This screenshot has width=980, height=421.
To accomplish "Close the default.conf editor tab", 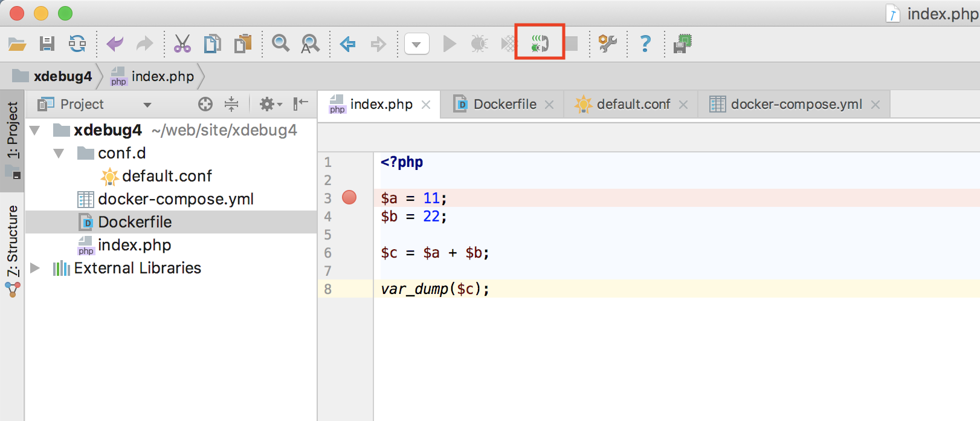I will [683, 105].
